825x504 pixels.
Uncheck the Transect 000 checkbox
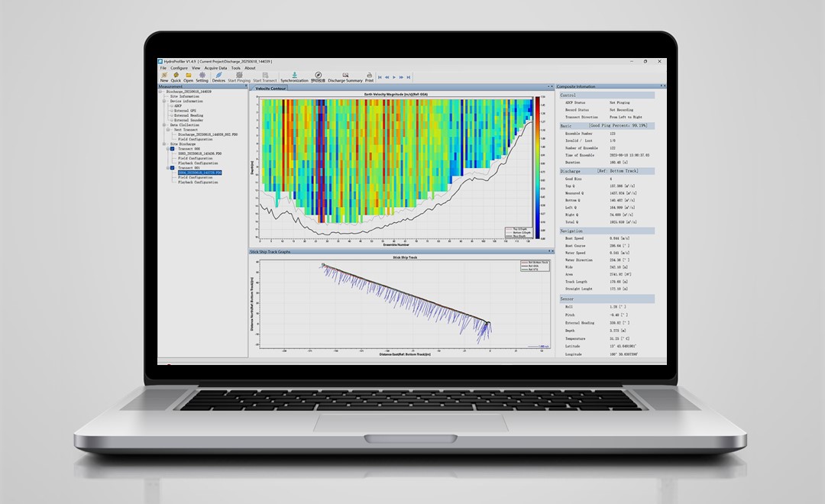(172, 149)
